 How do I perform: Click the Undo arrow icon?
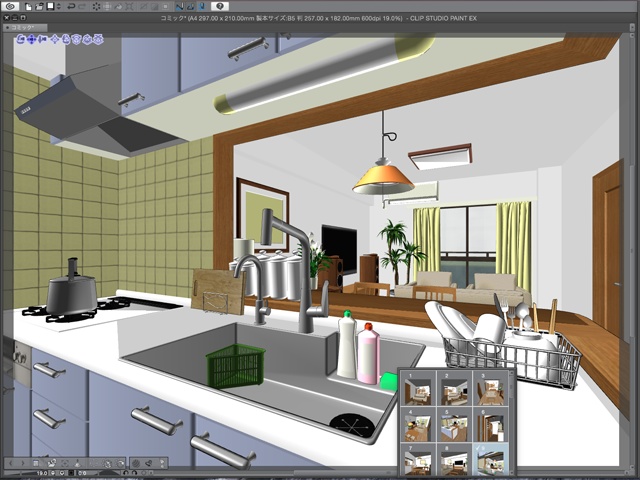71,7
